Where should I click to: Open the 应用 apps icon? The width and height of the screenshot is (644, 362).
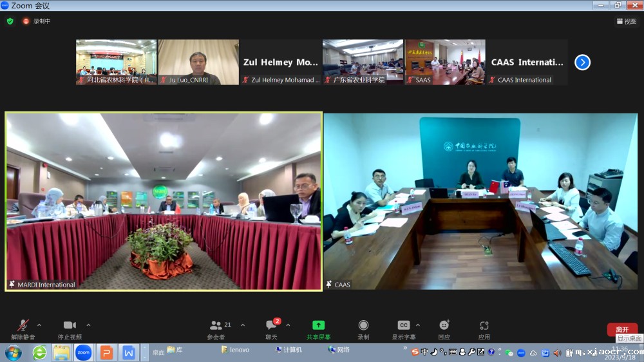coord(484,326)
